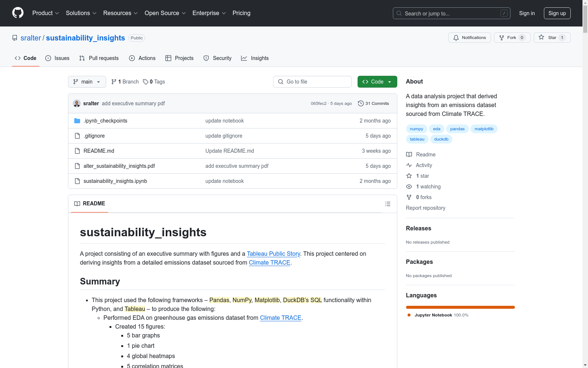This screenshot has width=588, height=368.
Task: Open the README outline list icon
Action: pyautogui.click(x=387, y=204)
